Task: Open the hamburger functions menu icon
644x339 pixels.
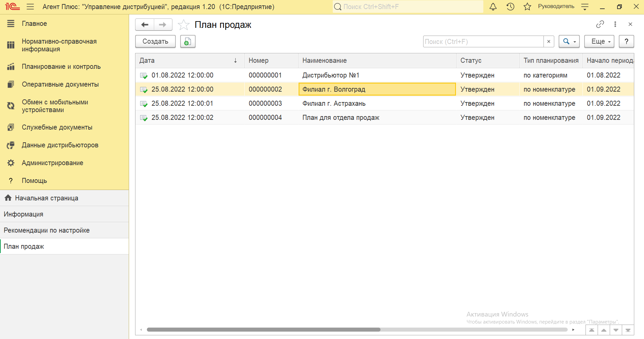Action: coord(30,7)
